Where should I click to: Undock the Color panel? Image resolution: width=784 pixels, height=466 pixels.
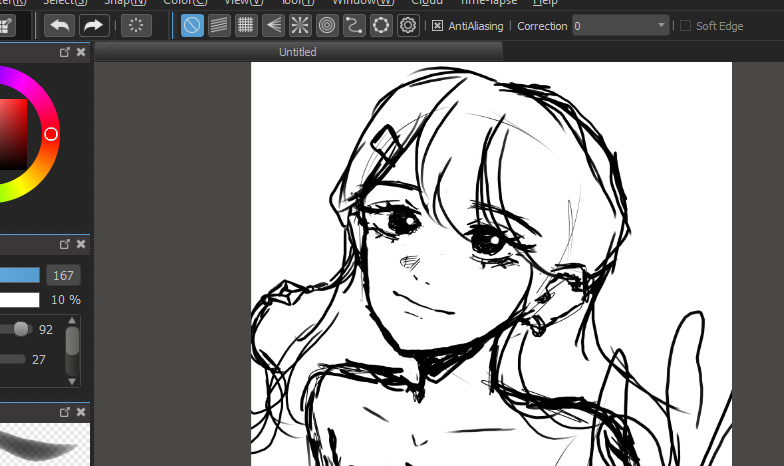(x=64, y=52)
